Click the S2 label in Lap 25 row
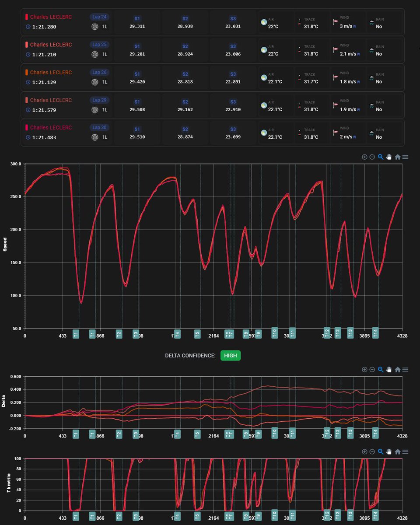420x525 pixels. pos(185,46)
